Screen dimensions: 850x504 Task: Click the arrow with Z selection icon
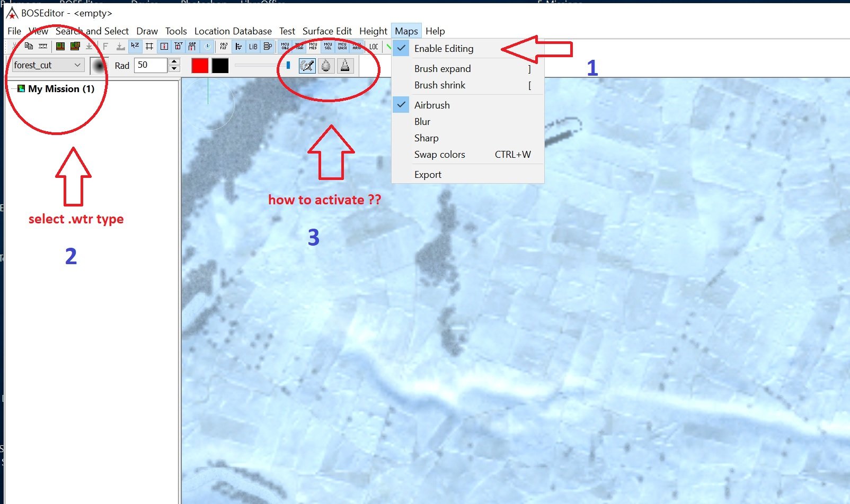coord(135,47)
